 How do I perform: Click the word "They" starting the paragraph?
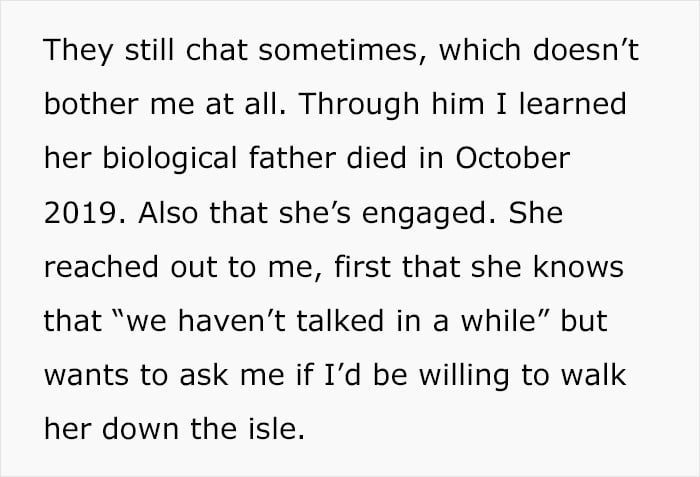pos(79,50)
